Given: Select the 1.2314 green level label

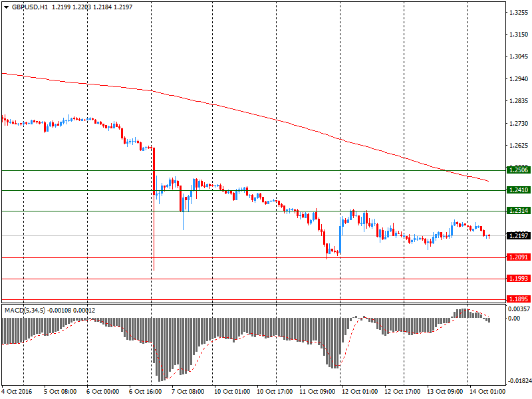Looking at the screenshot, I should point(519,211).
